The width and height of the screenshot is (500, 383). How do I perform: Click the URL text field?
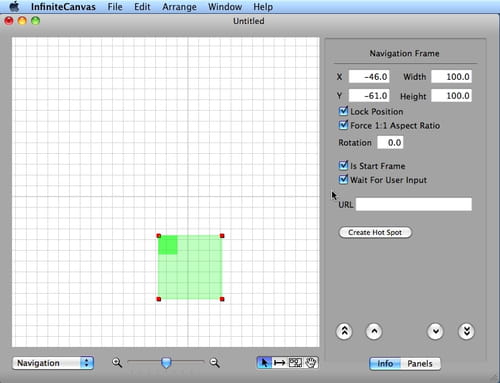pos(414,204)
